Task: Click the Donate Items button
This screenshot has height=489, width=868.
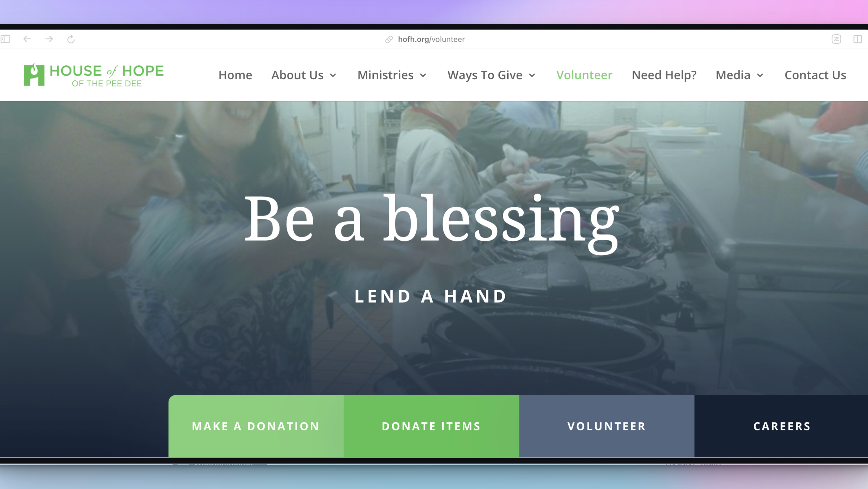Action: 431,426
